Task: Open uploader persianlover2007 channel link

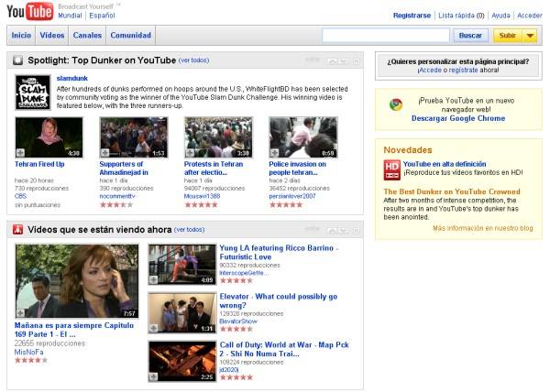Action: [292, 196]
